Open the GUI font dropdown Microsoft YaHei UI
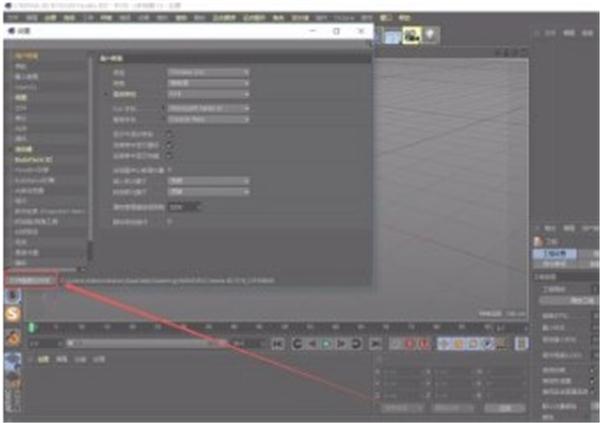The height and width of the screenshot is (423, 600). 209,109
